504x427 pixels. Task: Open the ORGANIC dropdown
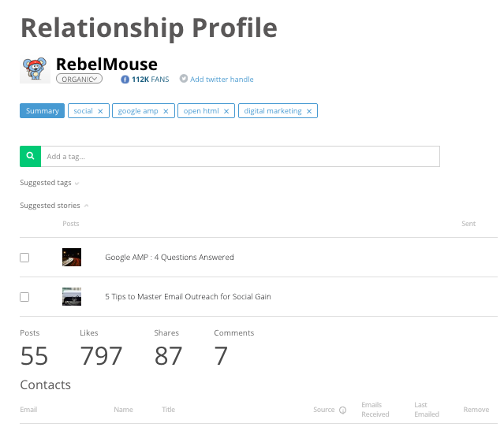[79, 79]
